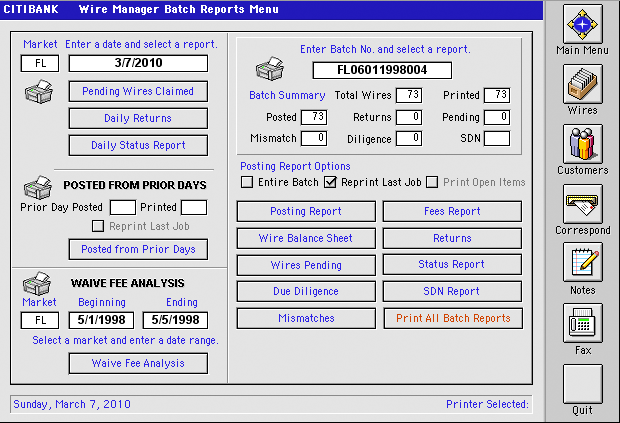This screenshot has width=620, height=423.
Task: Click the top Market field showing FL
Action: 40,63
